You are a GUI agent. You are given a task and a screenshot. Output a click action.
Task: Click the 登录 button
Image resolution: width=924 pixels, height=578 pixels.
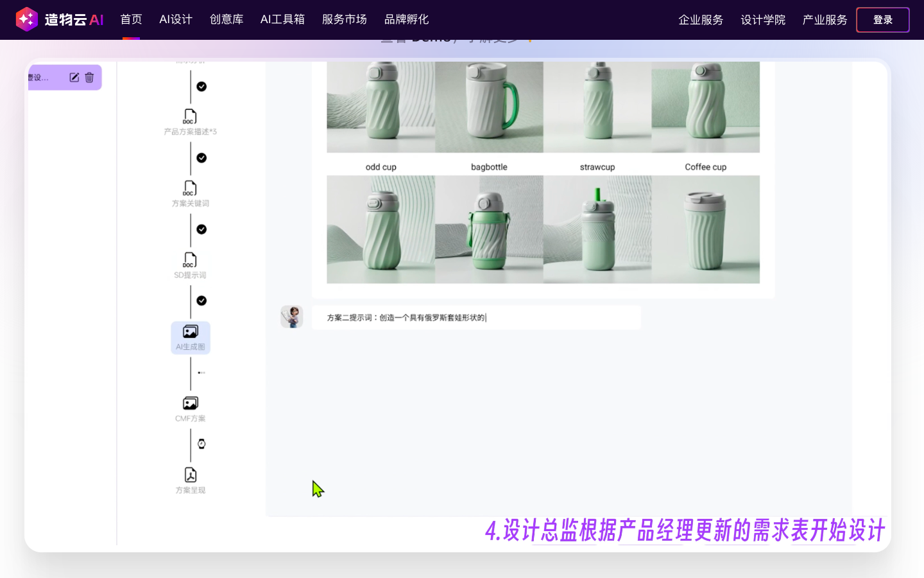pos(883,20)
